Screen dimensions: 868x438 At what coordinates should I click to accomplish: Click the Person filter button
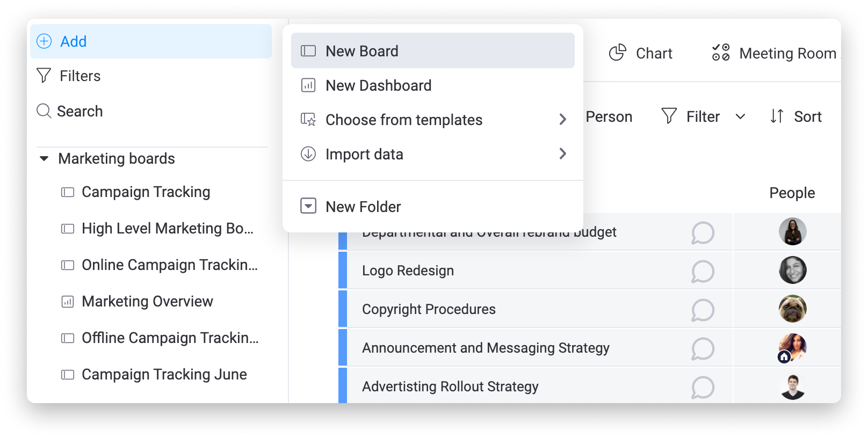coord(609,116)
